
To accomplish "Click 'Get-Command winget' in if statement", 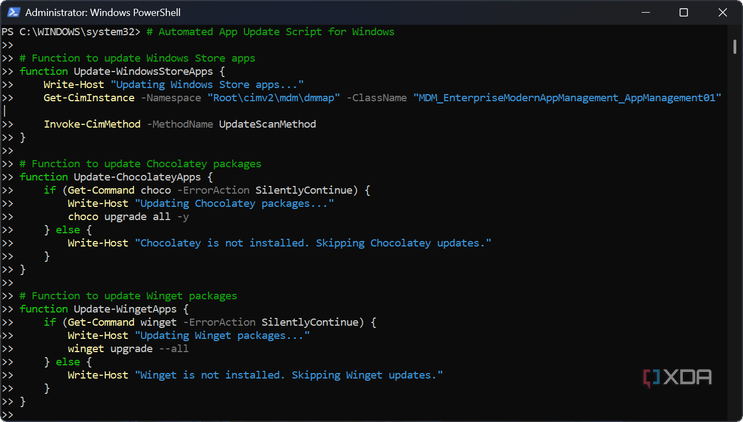I will pyautogui.click(x=122, y=323).
